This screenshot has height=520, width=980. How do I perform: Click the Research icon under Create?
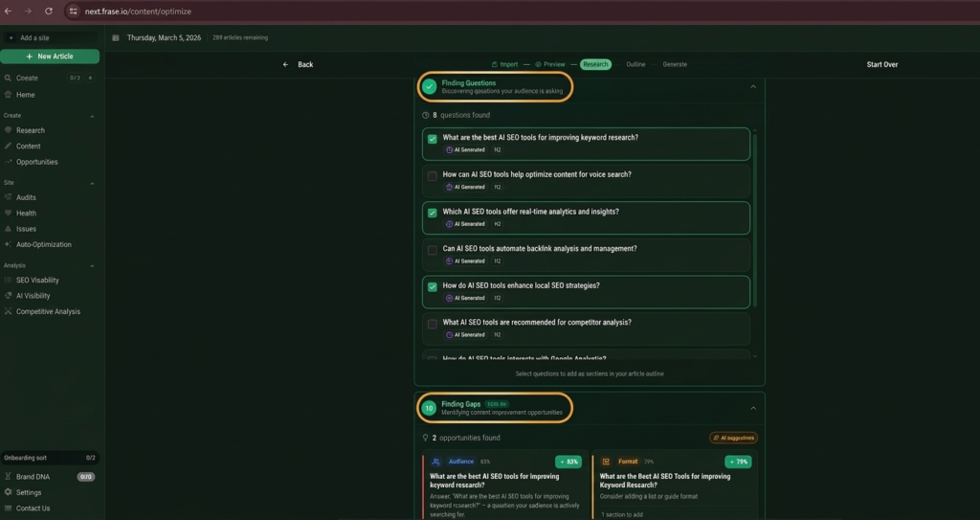(x=8, y=131)
